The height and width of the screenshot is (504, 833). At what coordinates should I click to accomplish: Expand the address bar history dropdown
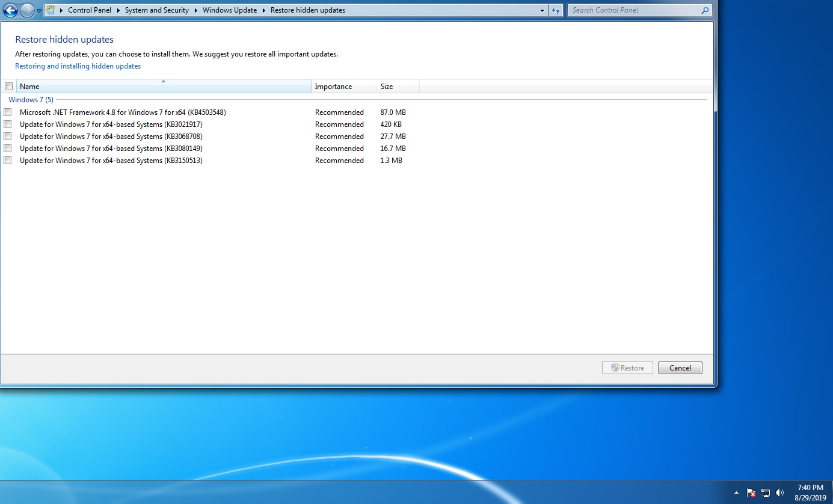(542, 10)
